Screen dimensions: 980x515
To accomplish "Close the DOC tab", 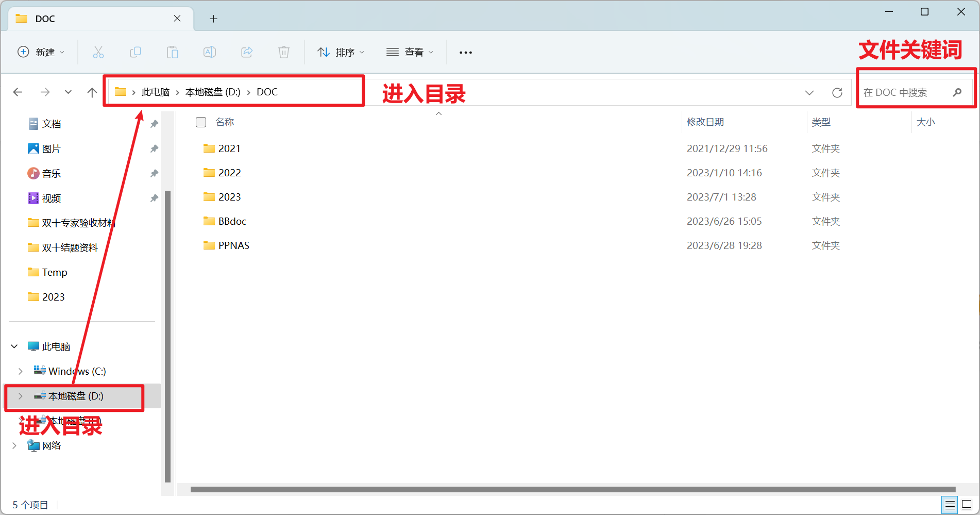I will pos(177,19).
